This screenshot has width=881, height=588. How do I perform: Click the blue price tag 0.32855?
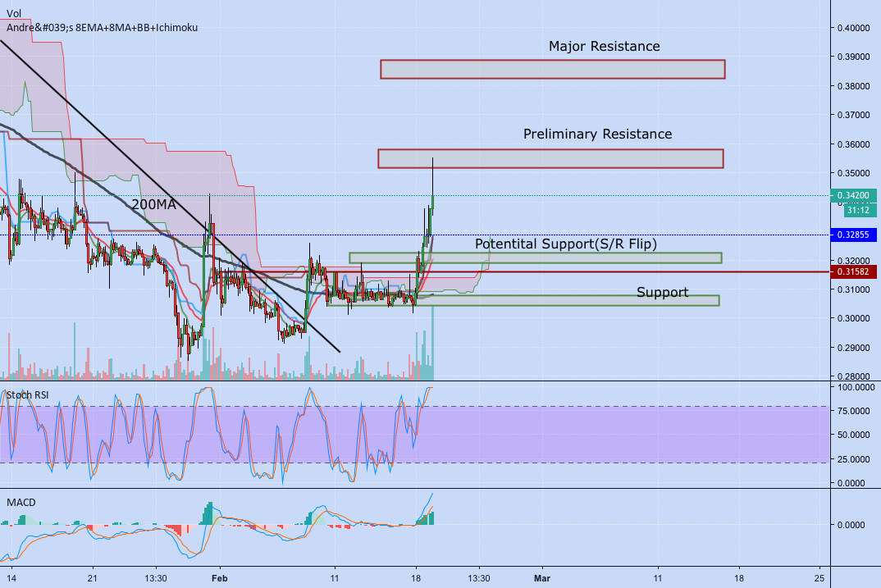click(853, 235)
